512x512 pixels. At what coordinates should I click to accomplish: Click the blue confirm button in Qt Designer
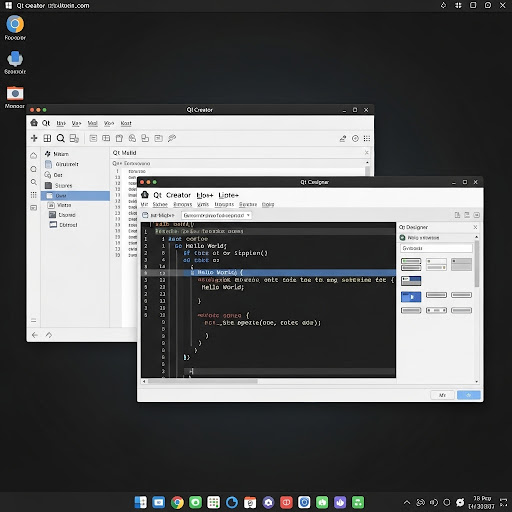pos(469,395)
